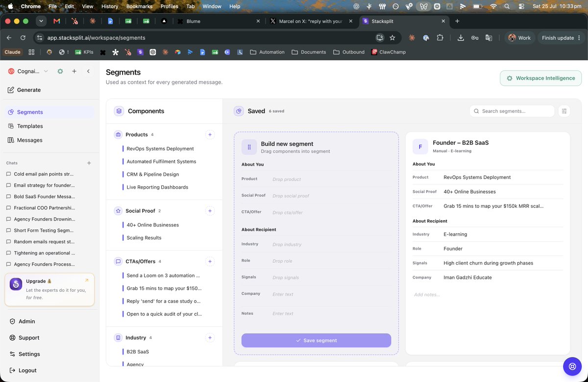Add a new Industry component
Image resolution: width=588 pixels, height=382 pixels.
[x=210, y=337]
